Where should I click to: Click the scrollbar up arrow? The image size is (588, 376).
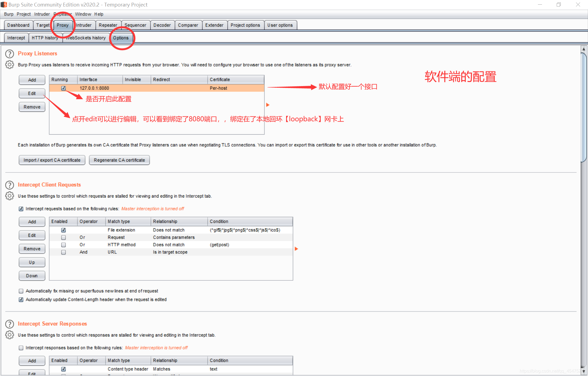(584, 49)
